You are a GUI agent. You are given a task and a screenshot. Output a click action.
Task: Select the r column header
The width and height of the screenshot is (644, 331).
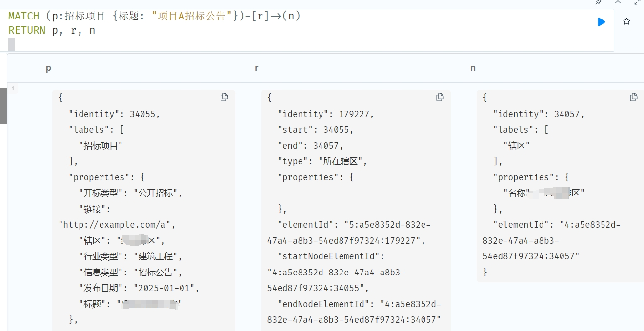256,68
